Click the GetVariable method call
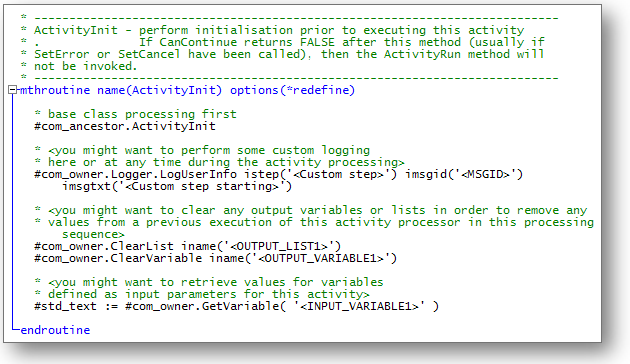Viewport: 630px width, 364px height. 240,307
